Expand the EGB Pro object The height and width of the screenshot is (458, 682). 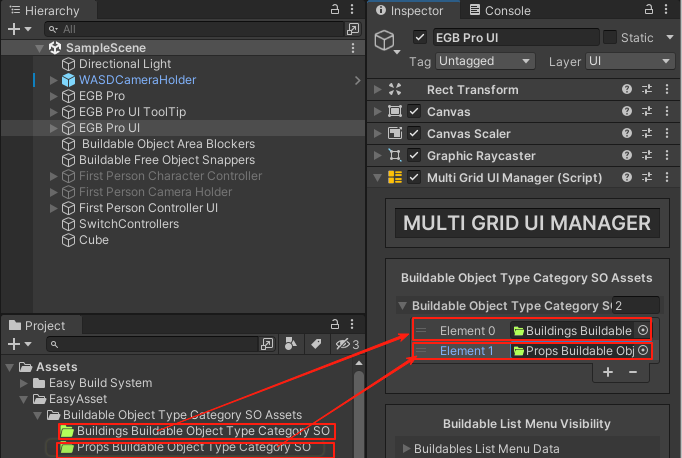pyautogui.click(x=53, y=96)
